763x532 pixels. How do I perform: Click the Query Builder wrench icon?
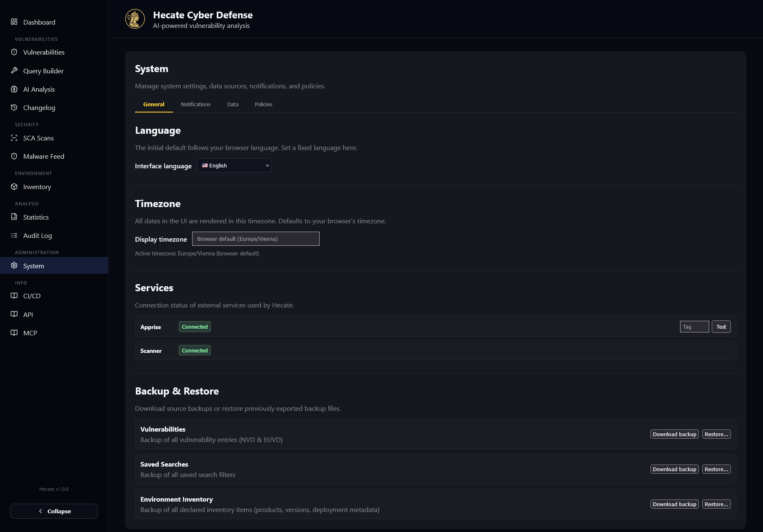coord(14,70)
